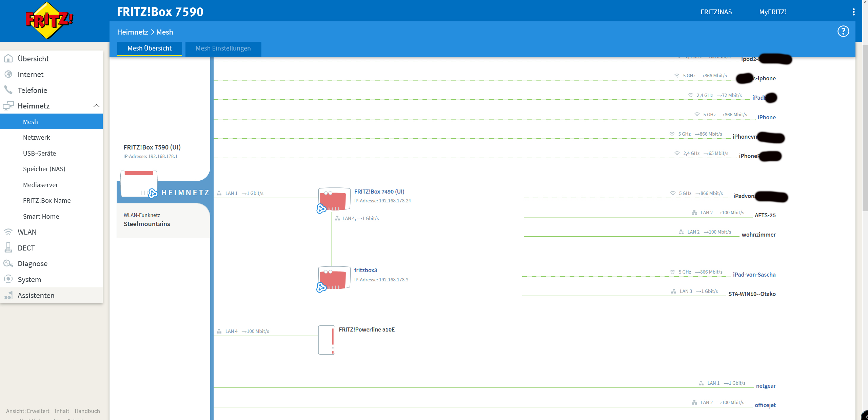Click the Diagnose icon
The image size is (868, 420).
pos(8,263)
